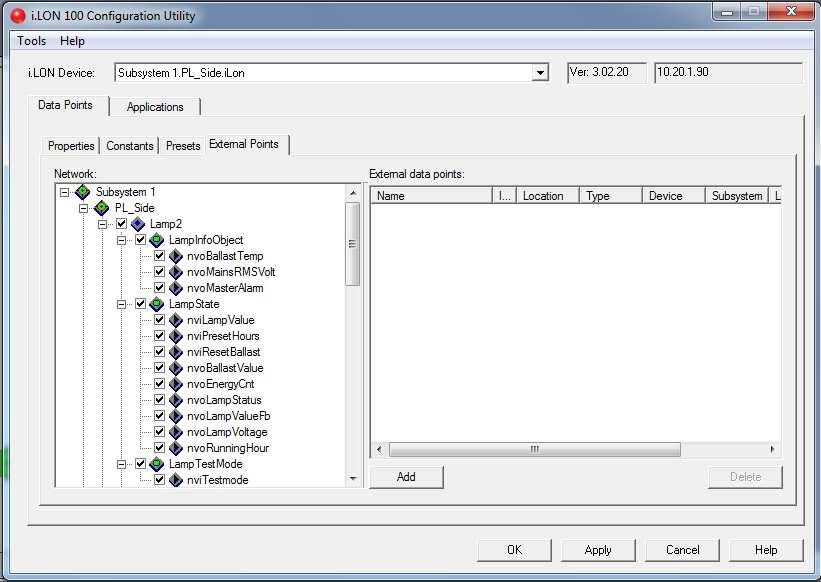Uncheck the LampState checkbox
Viewport: 821px width, 582px height.
click(x=140, y=304)
